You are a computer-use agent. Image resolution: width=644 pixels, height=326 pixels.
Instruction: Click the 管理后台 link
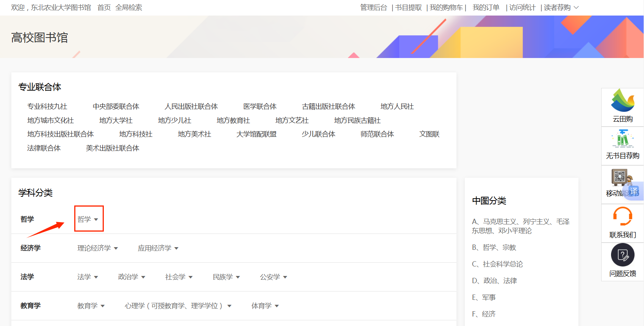tap(374, 8)
